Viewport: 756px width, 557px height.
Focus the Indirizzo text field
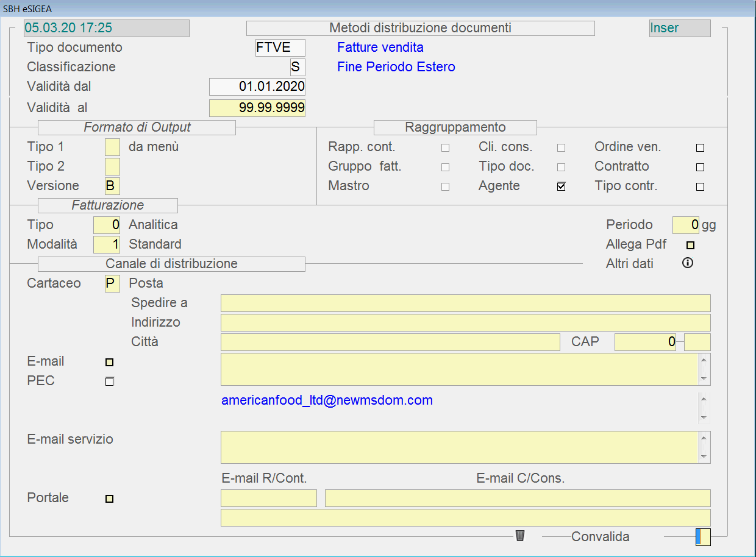[465, 322]
